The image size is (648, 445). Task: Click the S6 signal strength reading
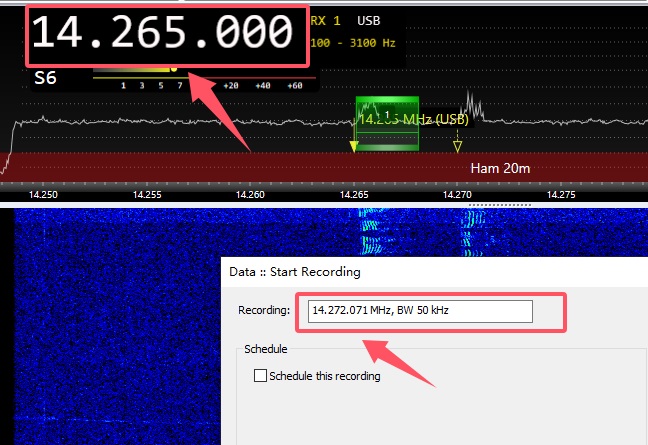coord(45,77)
